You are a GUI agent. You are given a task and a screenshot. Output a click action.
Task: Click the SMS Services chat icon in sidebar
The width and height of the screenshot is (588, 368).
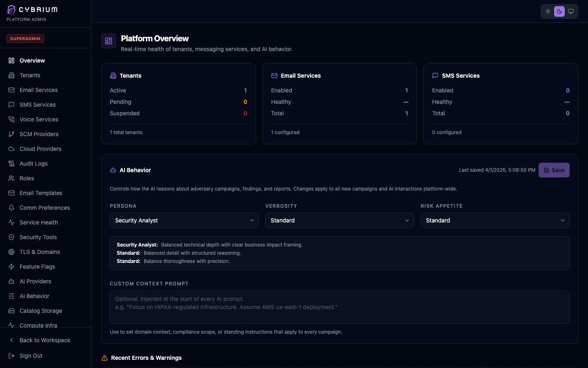click(x=11, y=105)
